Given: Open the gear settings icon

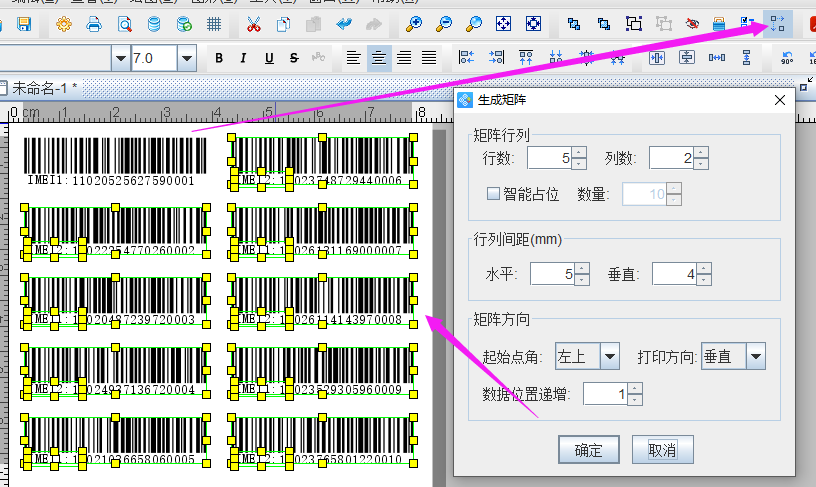Looking at the screenshot, I should point(63,23).
